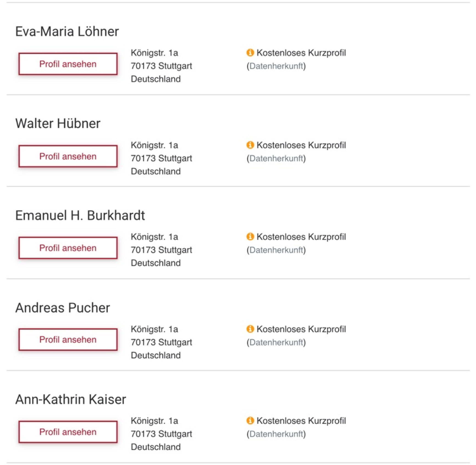Open Datenherkunft link for Eva-Maria Löhner
This screenshot has width=476, height=465.
tap(276, 66)
